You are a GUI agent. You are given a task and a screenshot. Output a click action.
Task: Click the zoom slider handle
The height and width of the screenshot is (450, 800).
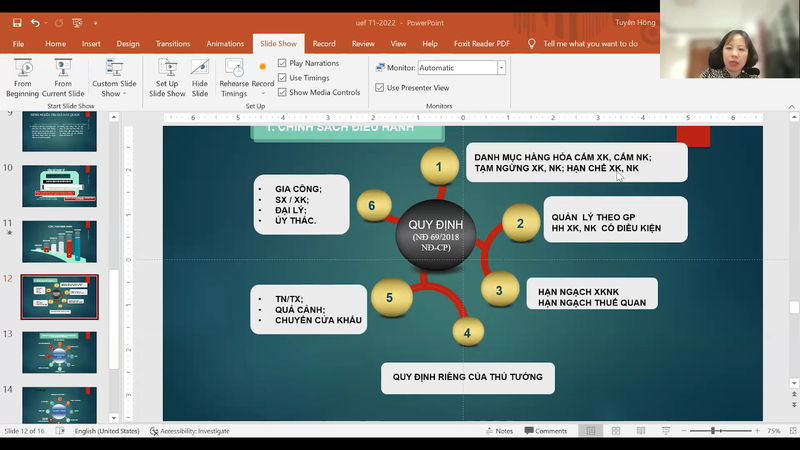click(713, 431)
